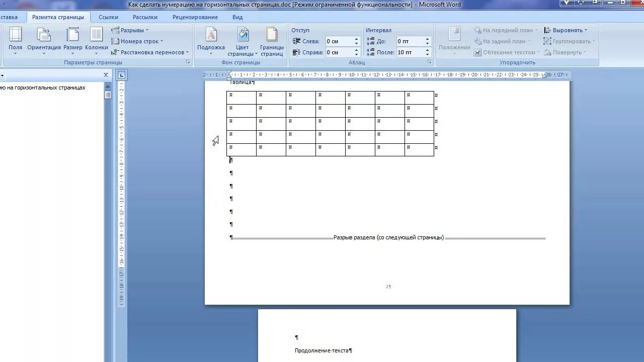Image resolution: width=644 pixels, height=362 pixels.
Task: Switch to the Рецензирование tab
Action: [x=195, y=17]
